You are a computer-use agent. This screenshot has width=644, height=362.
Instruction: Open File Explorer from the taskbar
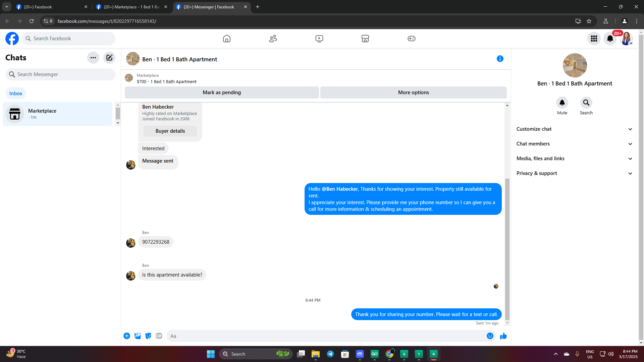click(x=316, y=354)
